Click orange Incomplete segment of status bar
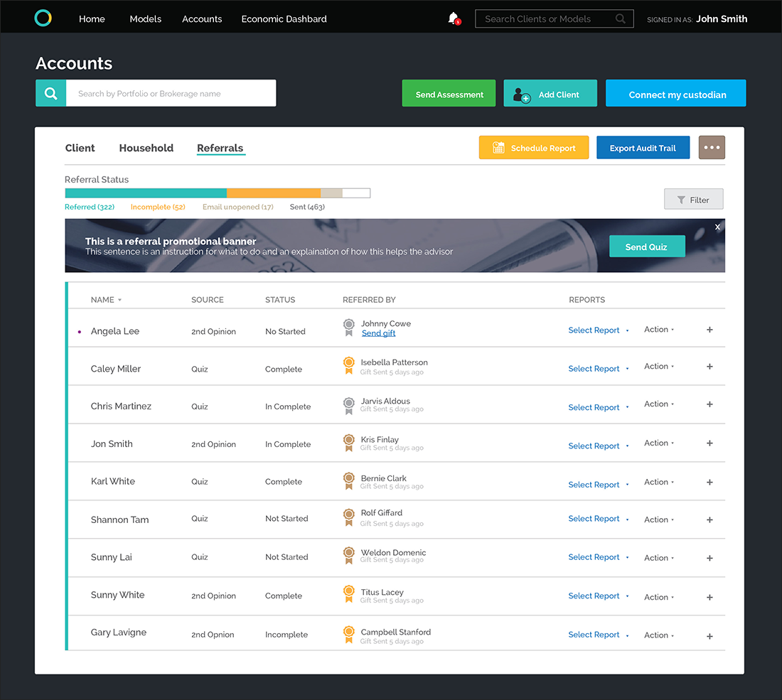 pos(273,193)
